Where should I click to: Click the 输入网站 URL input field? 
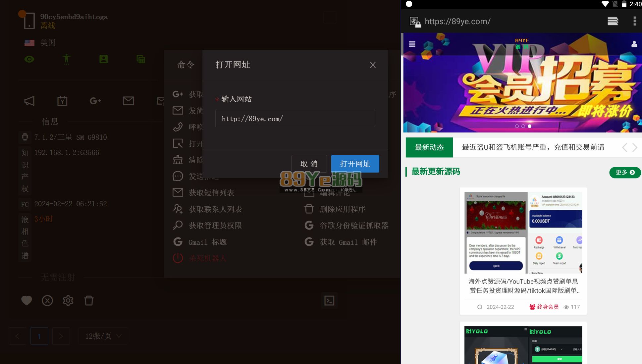coord(295,119)
